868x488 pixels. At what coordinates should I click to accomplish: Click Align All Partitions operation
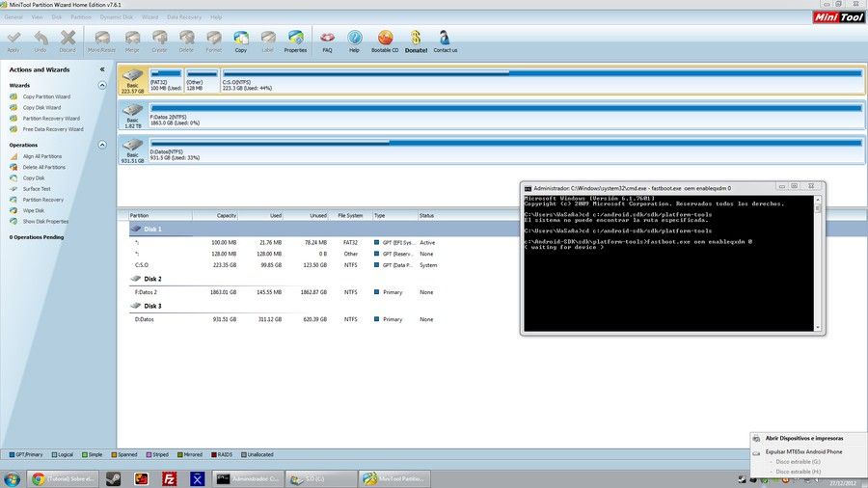(42, 156)
